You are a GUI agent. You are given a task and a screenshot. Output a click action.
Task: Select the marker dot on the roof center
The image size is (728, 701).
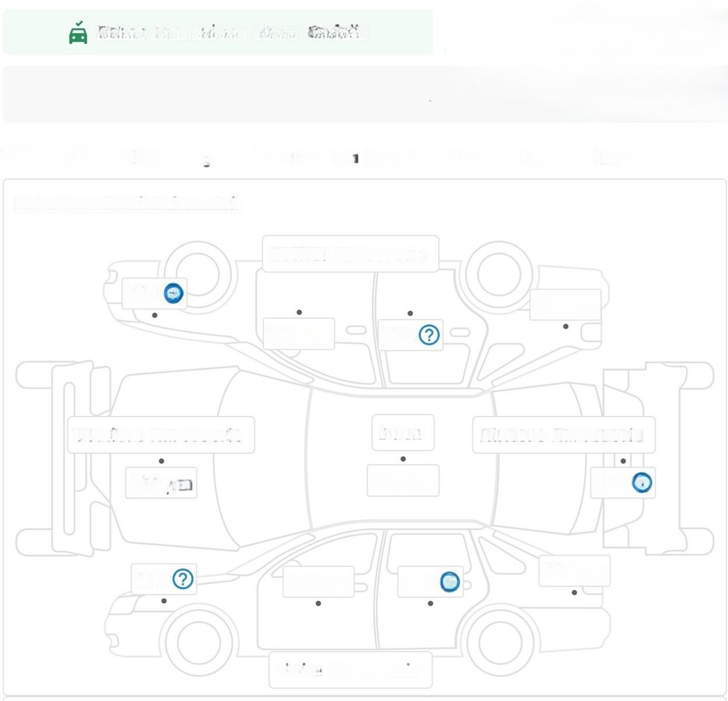tap(403, 459)
